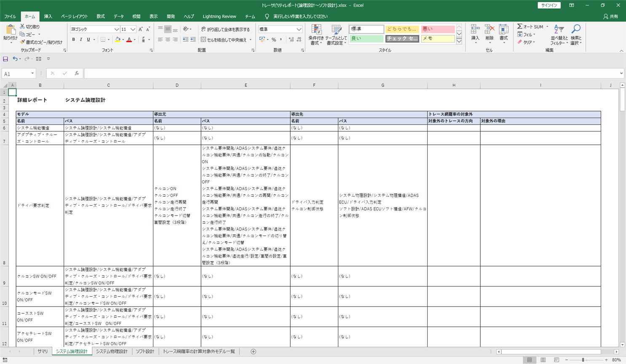The width and height of the screenshot is (626, 364).
Task: Click AutoSum (オート SUM)
Action: 530,27
